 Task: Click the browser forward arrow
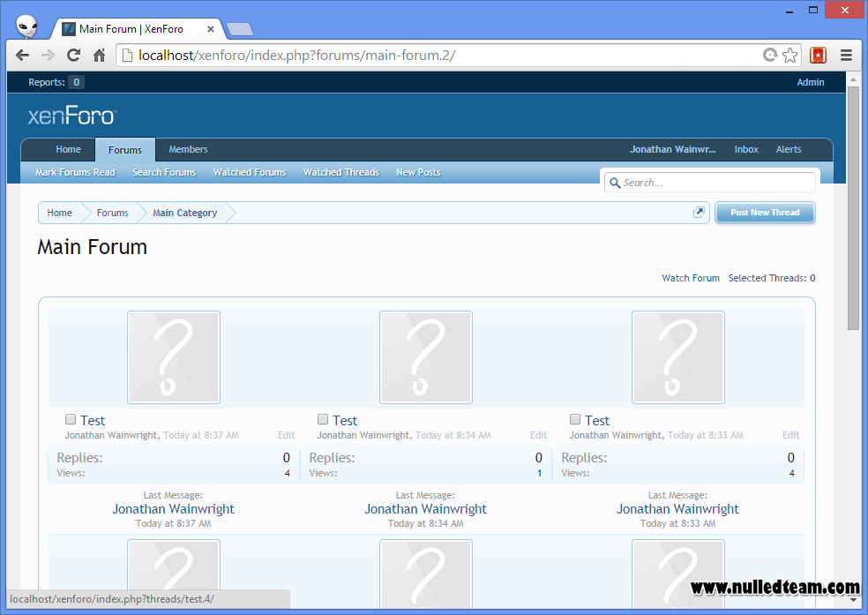tap(49, 56)
